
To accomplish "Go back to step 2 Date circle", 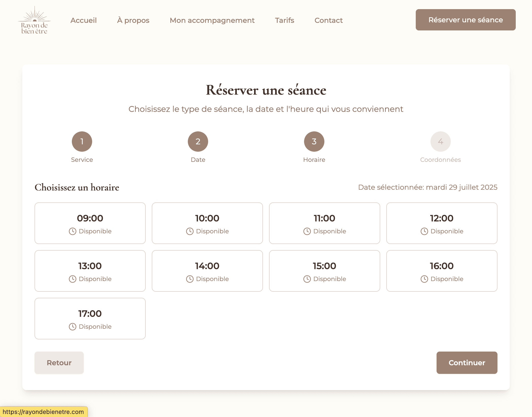I will point(198,142).
